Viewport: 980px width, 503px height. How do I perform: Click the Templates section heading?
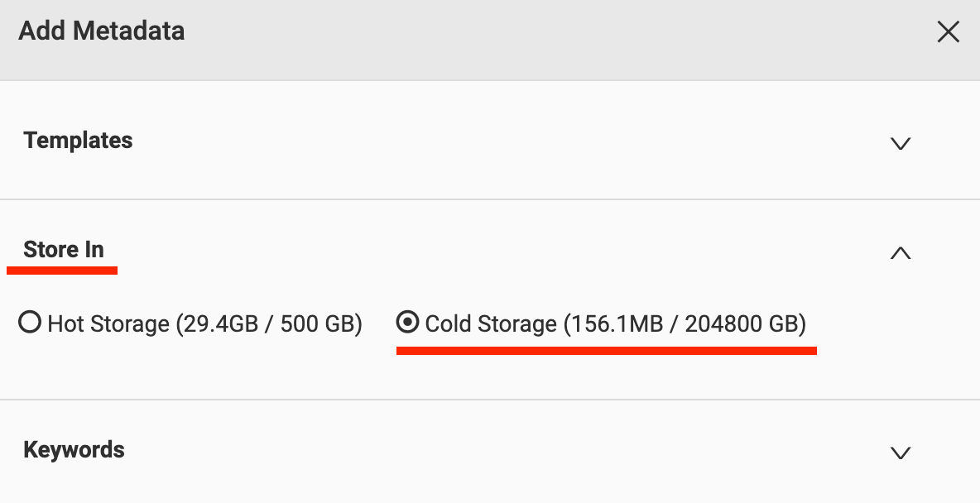coord(78,141)
